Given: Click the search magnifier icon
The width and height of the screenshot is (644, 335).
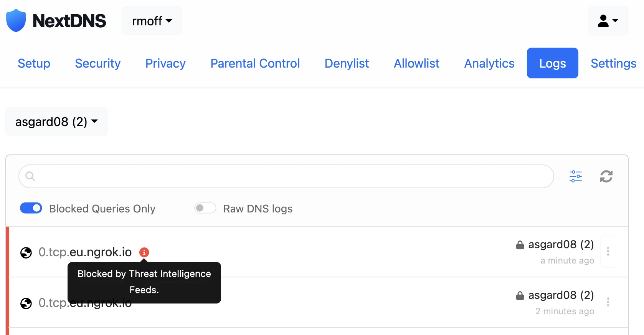Looking at the screenshot, I should coord(31,176).
